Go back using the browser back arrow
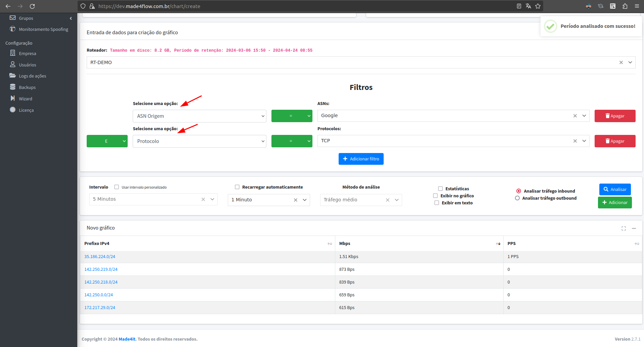This screenshot has height=347, width=644. click(x=8, y=6)
